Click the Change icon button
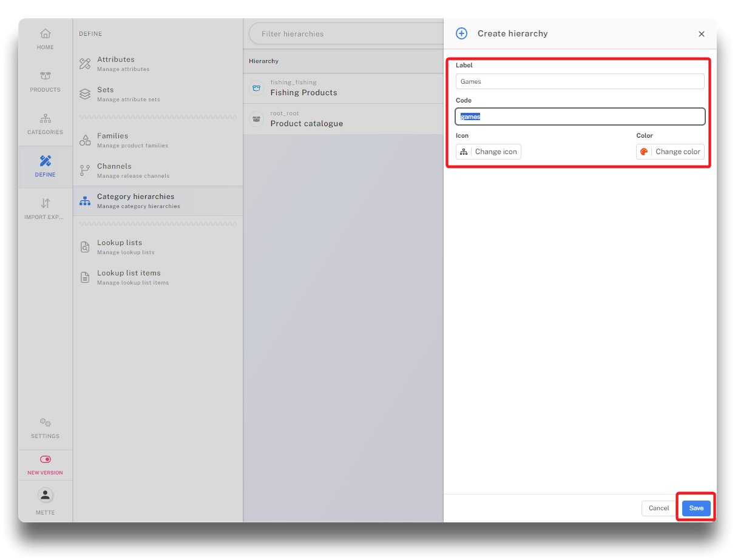Image resolution: width=735 pixels, height=560 pixels. coord(489,152)
